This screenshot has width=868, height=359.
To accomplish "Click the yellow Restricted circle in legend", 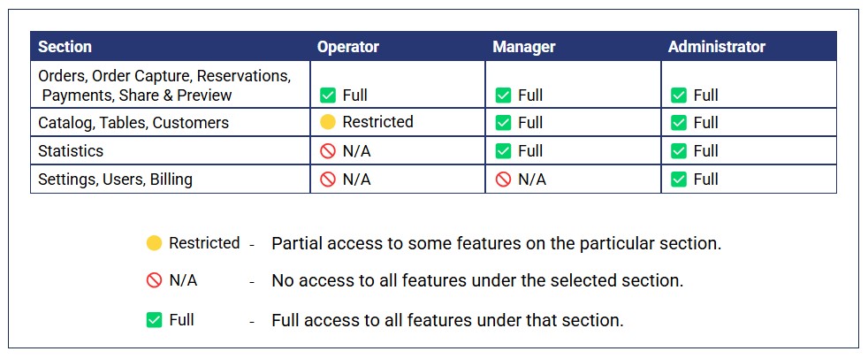I will (x=154, y=243).
